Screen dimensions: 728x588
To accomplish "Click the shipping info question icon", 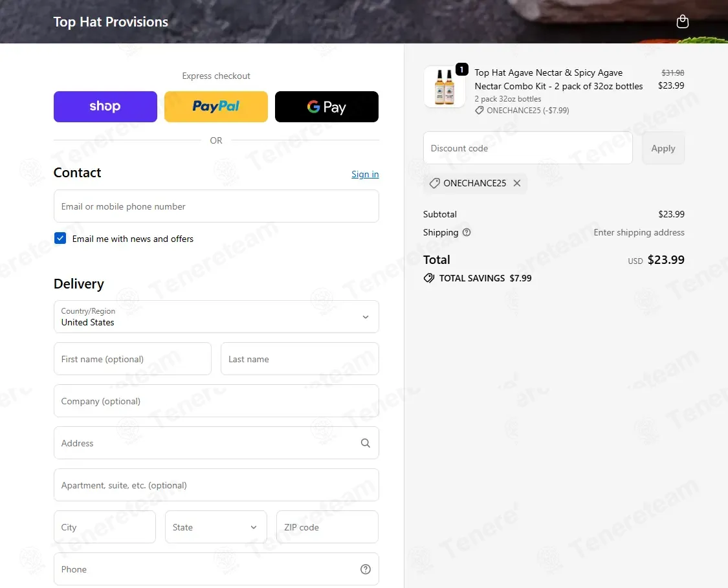I will coord(467,233).
